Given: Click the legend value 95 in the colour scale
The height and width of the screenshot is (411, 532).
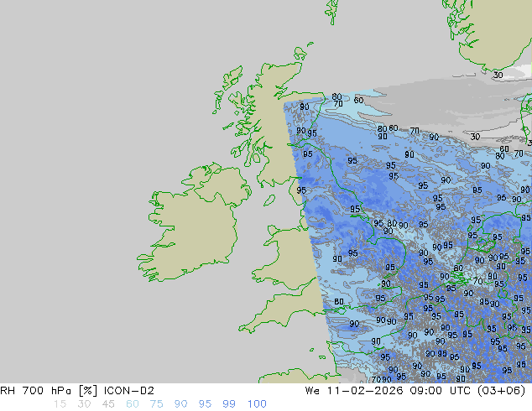Looking at the screenshot, I should pyautogui.click(x=205, y=404).
